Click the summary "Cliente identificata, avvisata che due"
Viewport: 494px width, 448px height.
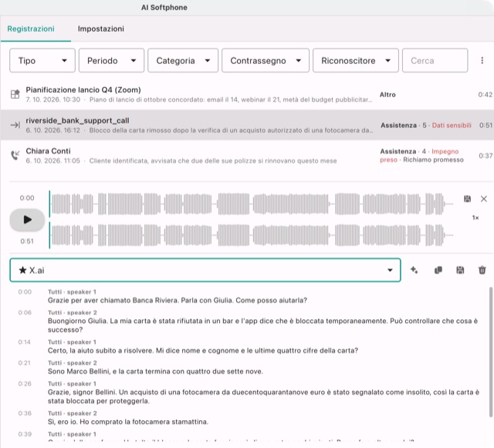(213, 161)
